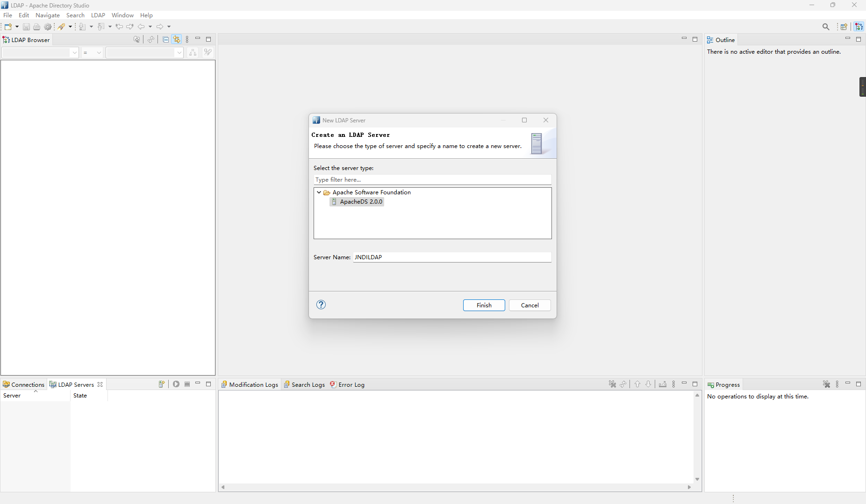
Task: Open the Window menu
Action: 122,15
